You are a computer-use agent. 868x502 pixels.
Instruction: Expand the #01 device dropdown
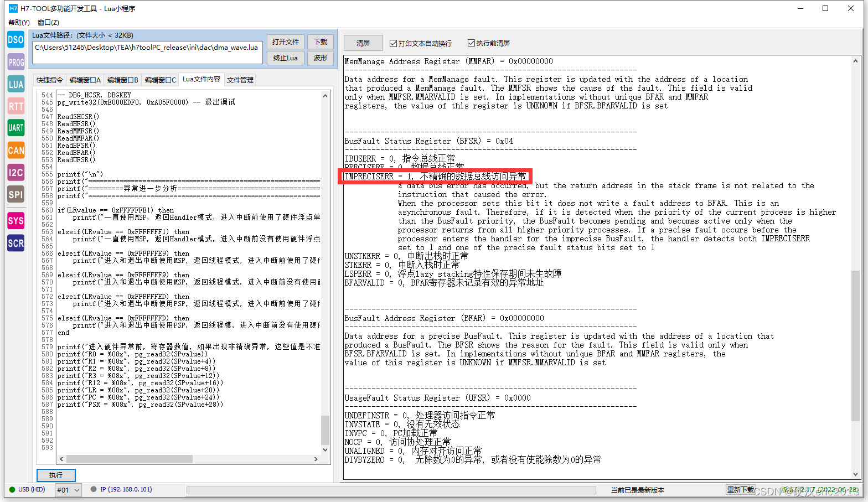click(69, 490)
